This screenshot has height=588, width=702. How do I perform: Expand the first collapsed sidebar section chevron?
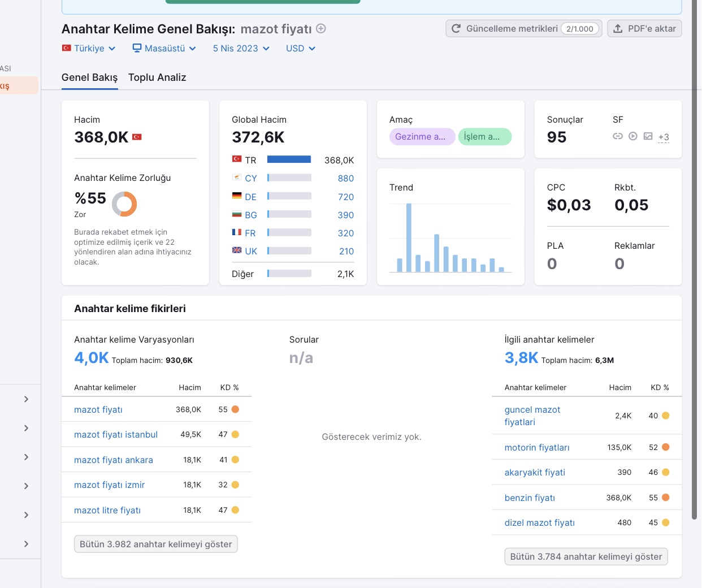pyautogui.click(x=26, y=399)
